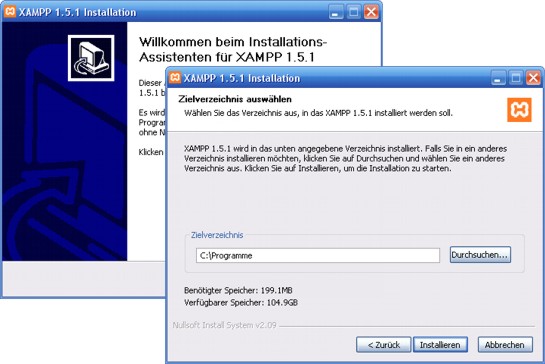Screen dimensions: 545x364
Task: Cancel setup via Abbrechen button
Action: (x=505, y=345)
